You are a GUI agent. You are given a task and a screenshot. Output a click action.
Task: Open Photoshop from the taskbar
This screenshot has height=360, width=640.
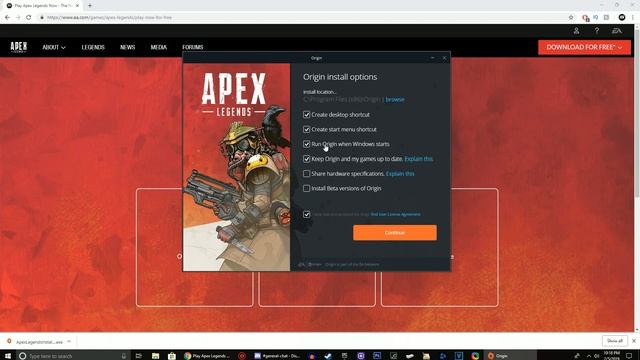[377, 356]
